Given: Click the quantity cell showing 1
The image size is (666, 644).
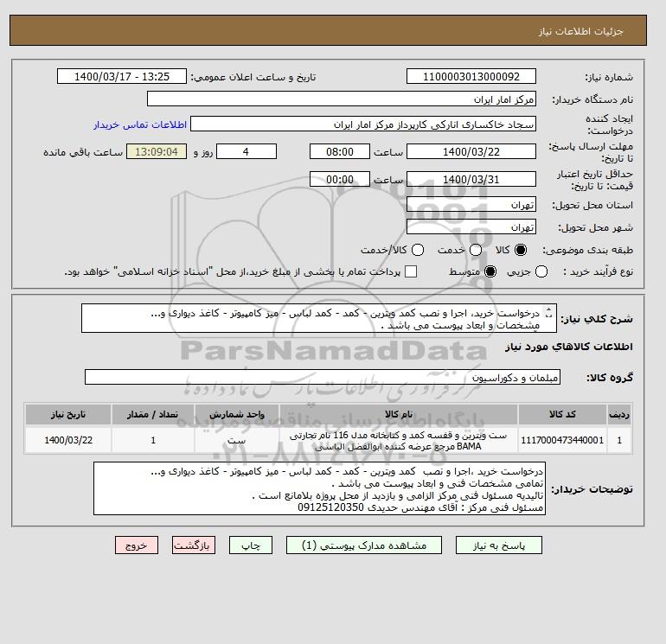Looking at the screenshot, I should point(153,440).
